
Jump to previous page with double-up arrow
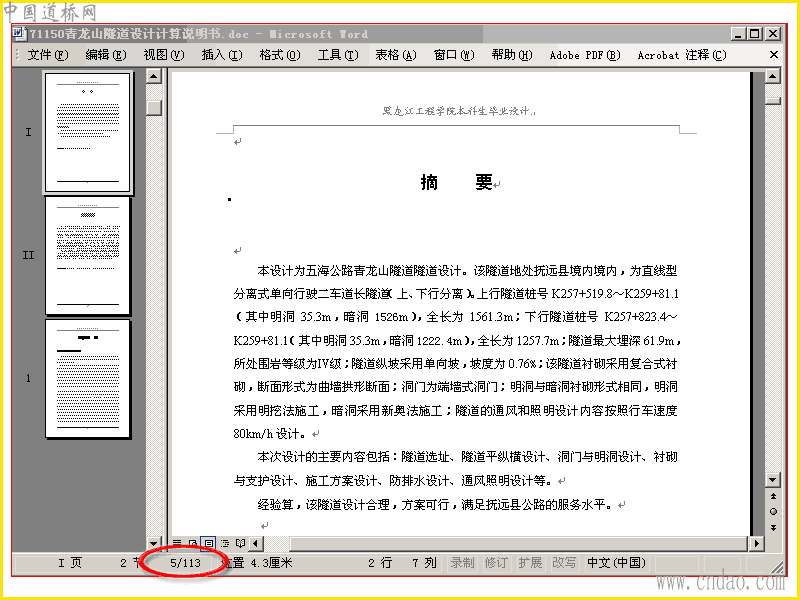pyautogui.click(x=773, y=496)
